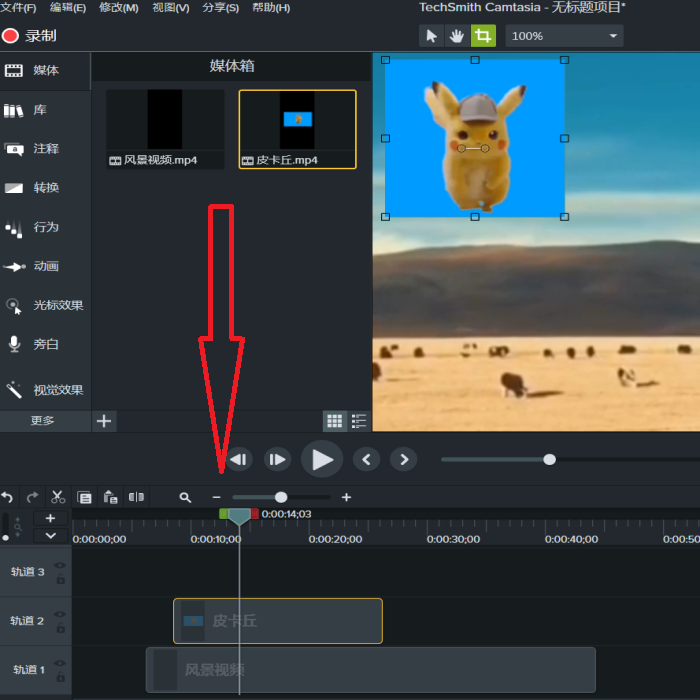Open the 旁白 voice narration panel
This screenshot has height=700, width=700.
(x=45, y=344)
